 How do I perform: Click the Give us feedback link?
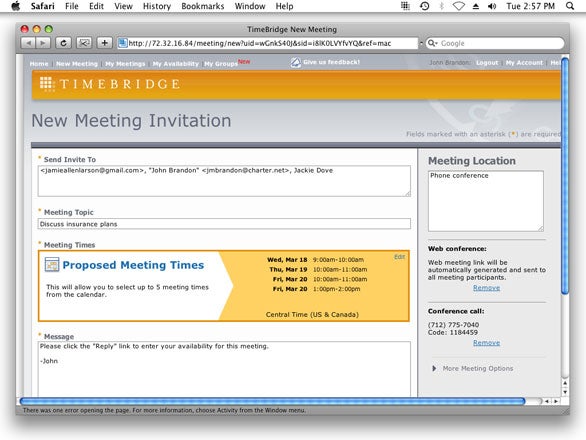click(331, 62)
